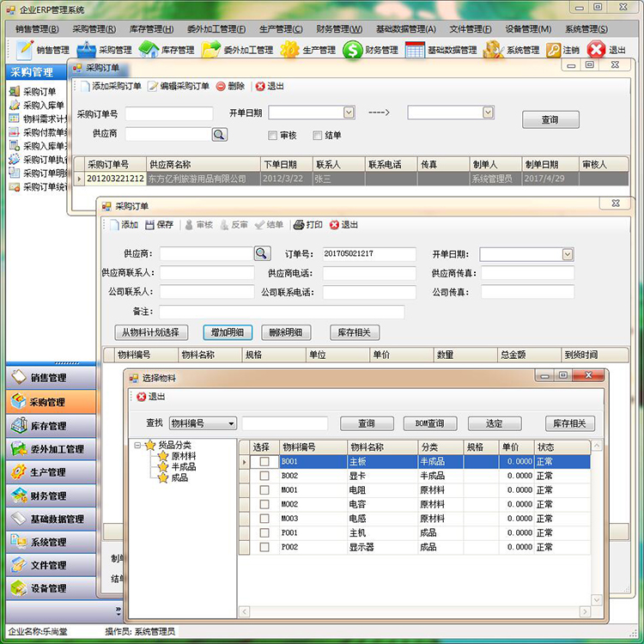
Task: Click 编辑采购订单 toolbar item
Action: tap(179, 86)
